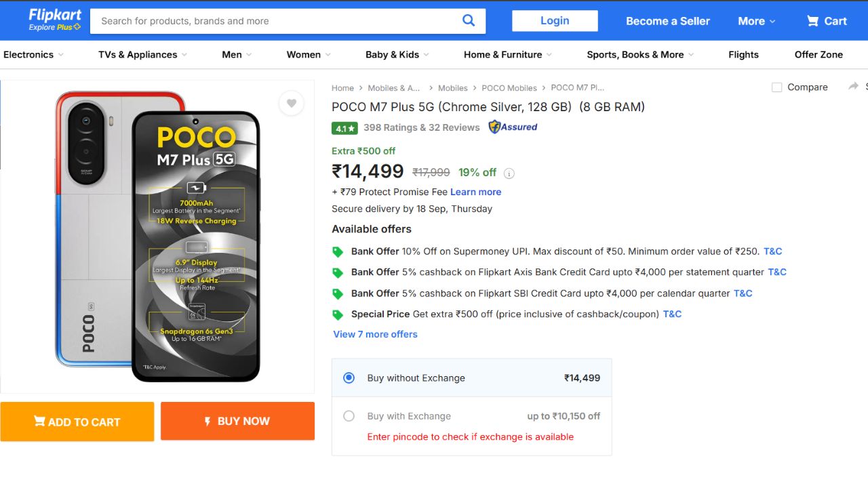Screen dimensions: 868x488
Task: Click 'Extra ₹500 off' green text
Action: (x=363, y=151)
